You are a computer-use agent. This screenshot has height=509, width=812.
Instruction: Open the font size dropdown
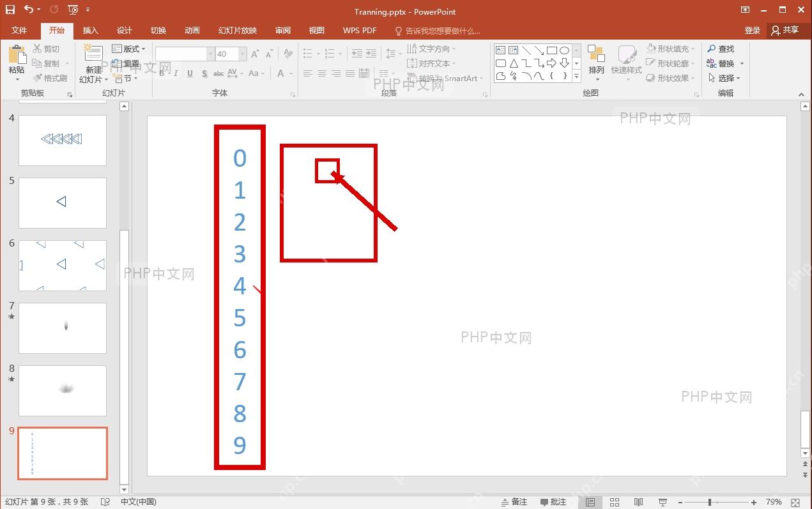click(243, 54)
